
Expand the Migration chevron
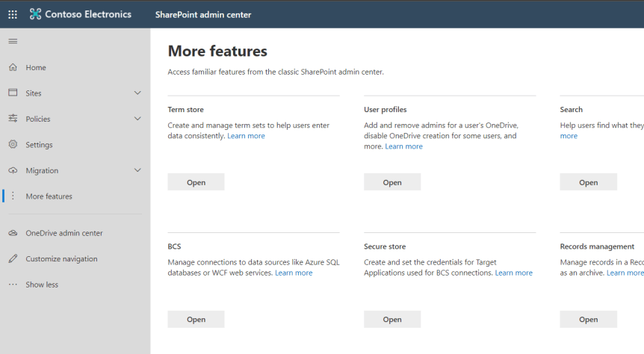coord(137,170)
